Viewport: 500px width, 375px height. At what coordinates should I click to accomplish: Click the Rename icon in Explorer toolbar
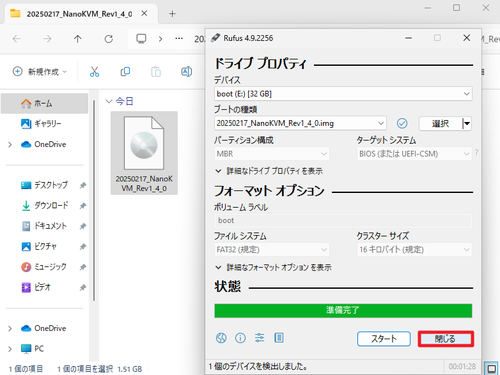186,72
